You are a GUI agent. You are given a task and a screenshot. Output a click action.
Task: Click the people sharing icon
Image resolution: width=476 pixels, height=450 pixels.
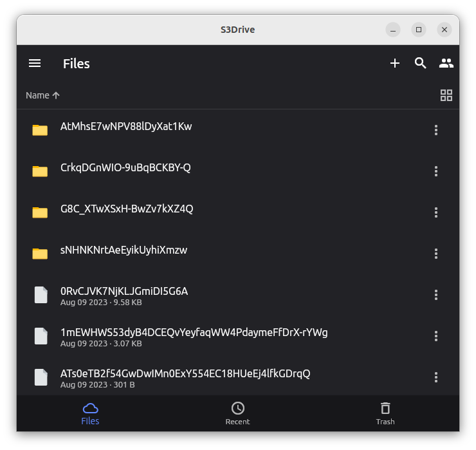[446, 63]
